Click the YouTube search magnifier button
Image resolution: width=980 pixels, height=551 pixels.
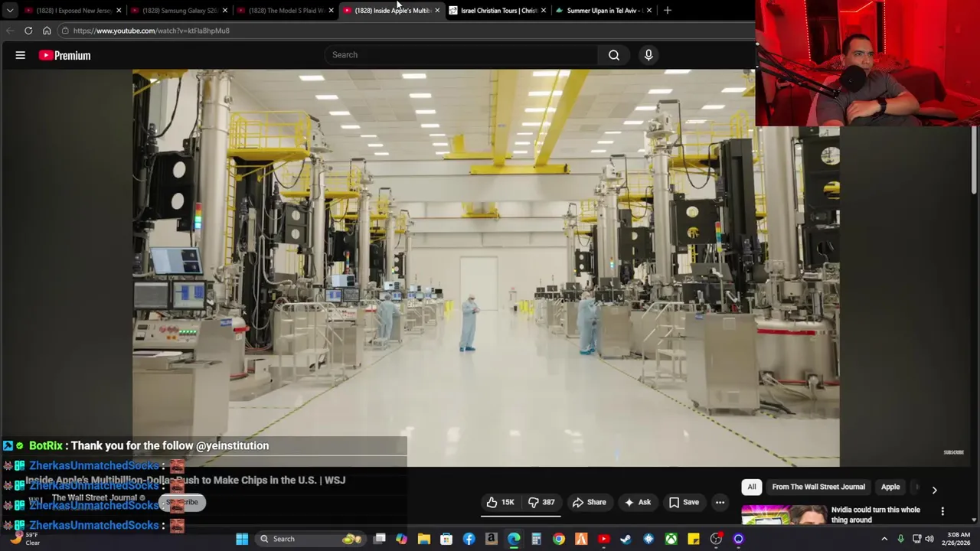(614, 55)
